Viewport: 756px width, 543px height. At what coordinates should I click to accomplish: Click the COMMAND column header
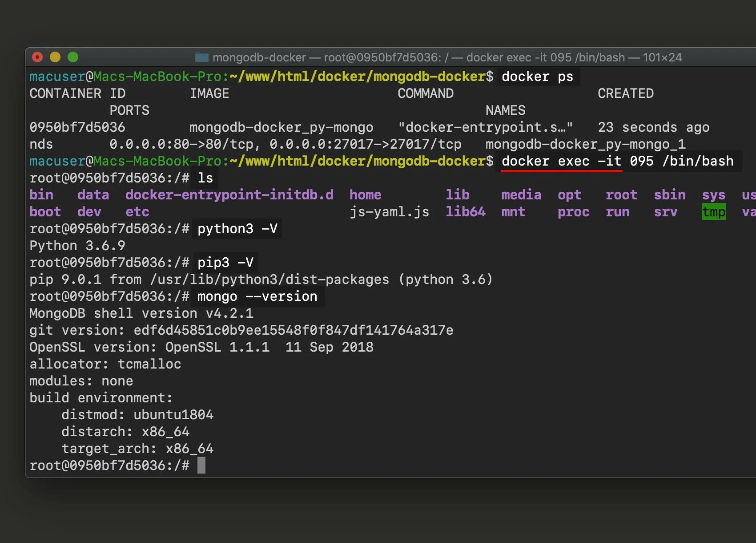pyautogui.click(x=426, y=93)
